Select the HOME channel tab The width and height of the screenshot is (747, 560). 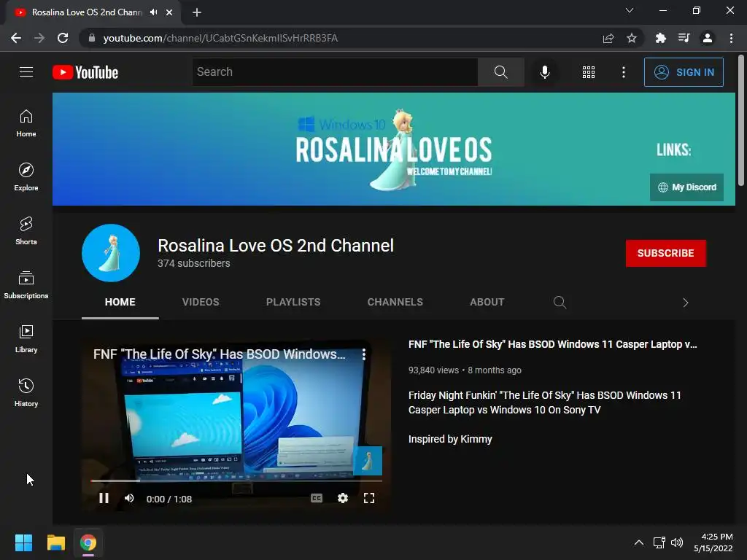pos(120,302)
